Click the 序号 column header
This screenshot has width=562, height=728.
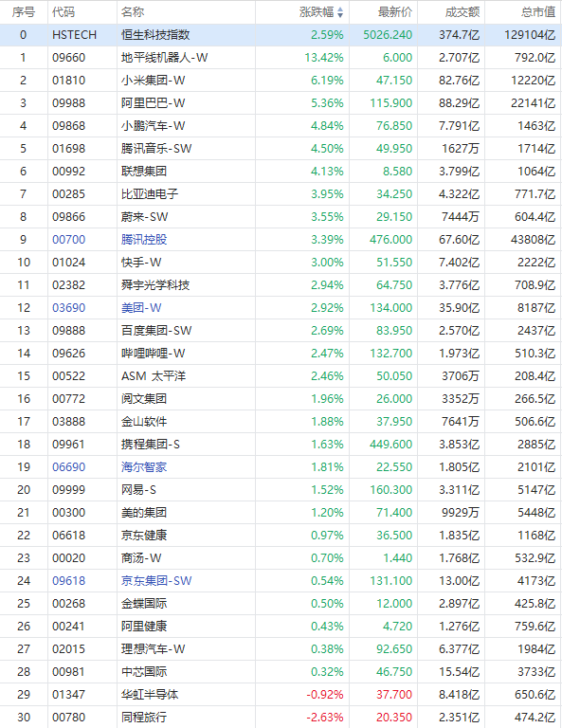click(x=24, y=12)
